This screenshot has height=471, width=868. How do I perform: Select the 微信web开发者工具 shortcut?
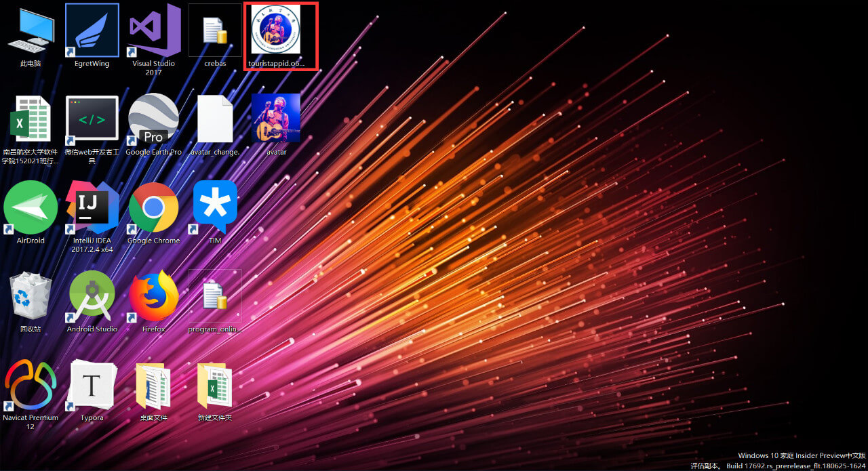pos(92,119)
